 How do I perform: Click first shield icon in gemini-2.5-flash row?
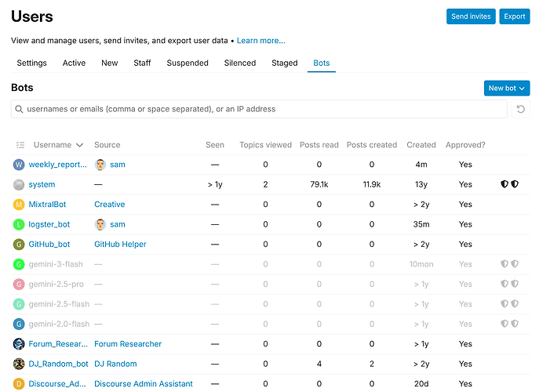coord(504,303)
